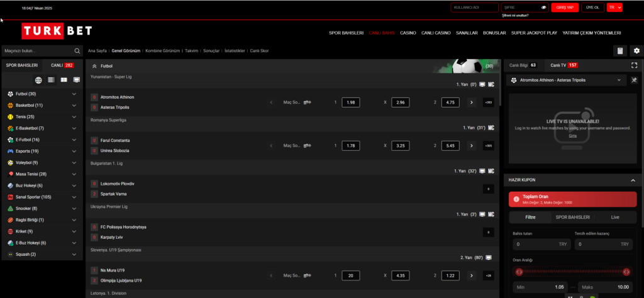Click the Snooker icon in sidebar

click(10, 209)
